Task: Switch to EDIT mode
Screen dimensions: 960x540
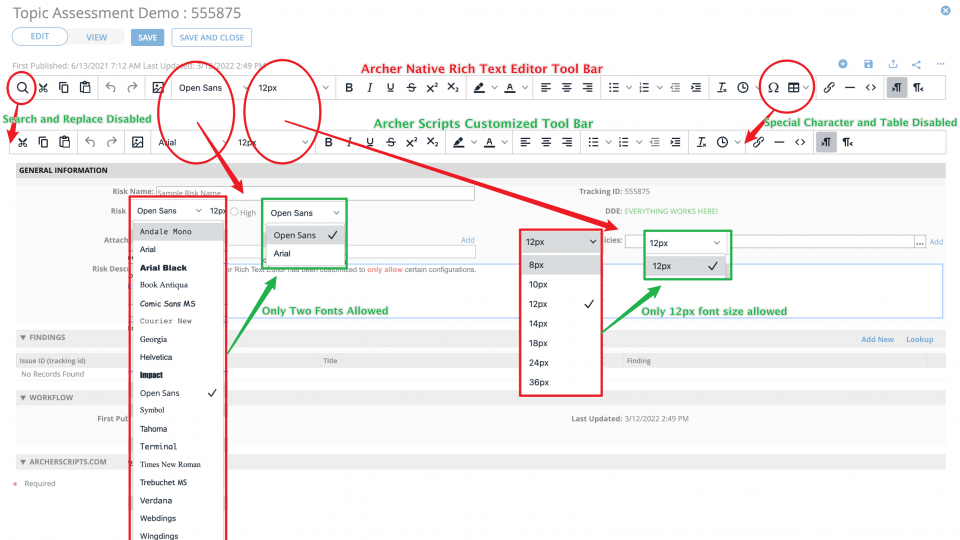Action: point(40,37)
